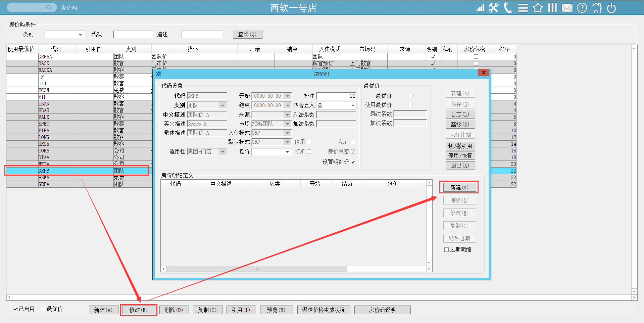Open the 四舍五入 dropdown
The height and width of the screenshot is (323, 644).
353,105
